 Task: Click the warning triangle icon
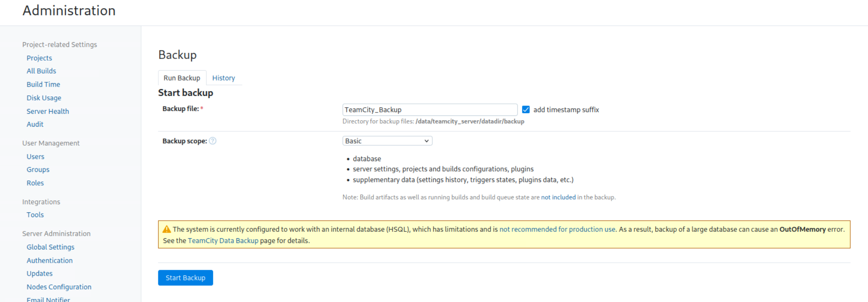[167, 229]
